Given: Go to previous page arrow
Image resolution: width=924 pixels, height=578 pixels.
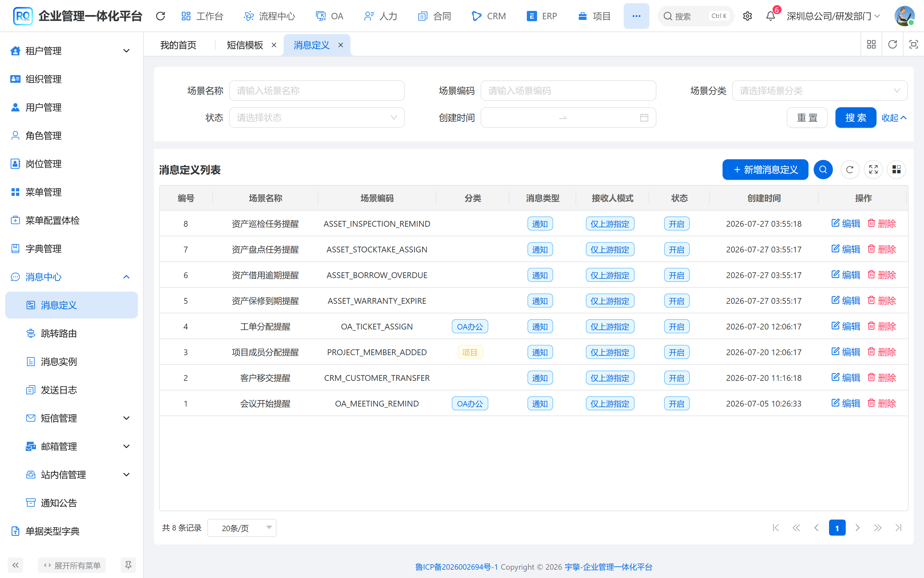Looking at the screenshot, I should coord(816,528).
